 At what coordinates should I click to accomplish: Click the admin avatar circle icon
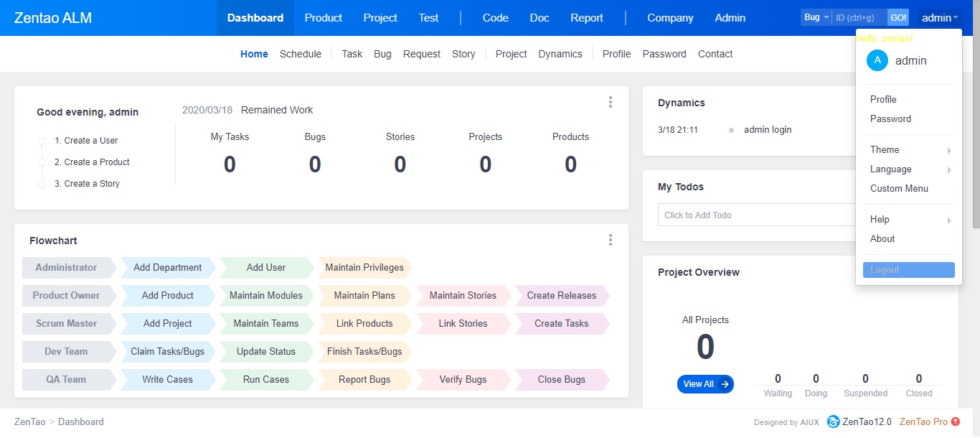tap(877, 60)
